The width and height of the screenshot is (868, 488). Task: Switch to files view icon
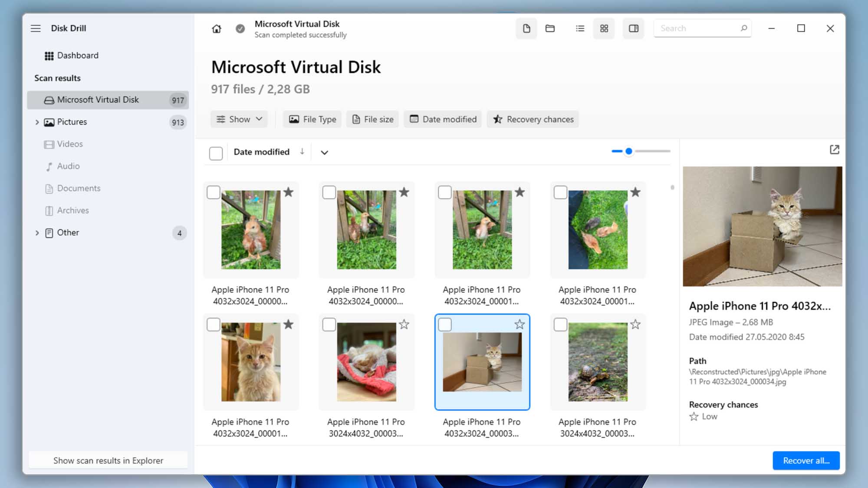tap(526, 29)
